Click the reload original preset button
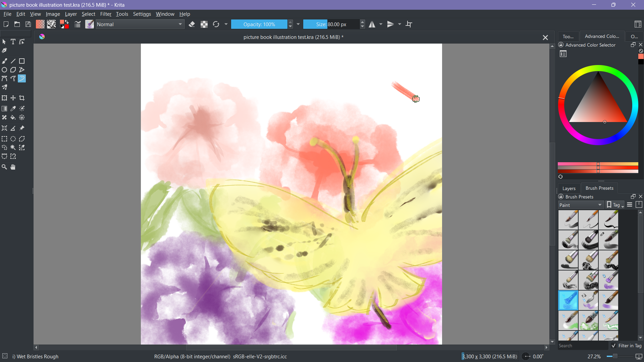This screenshot has width=644, height=362. (216, 24)
